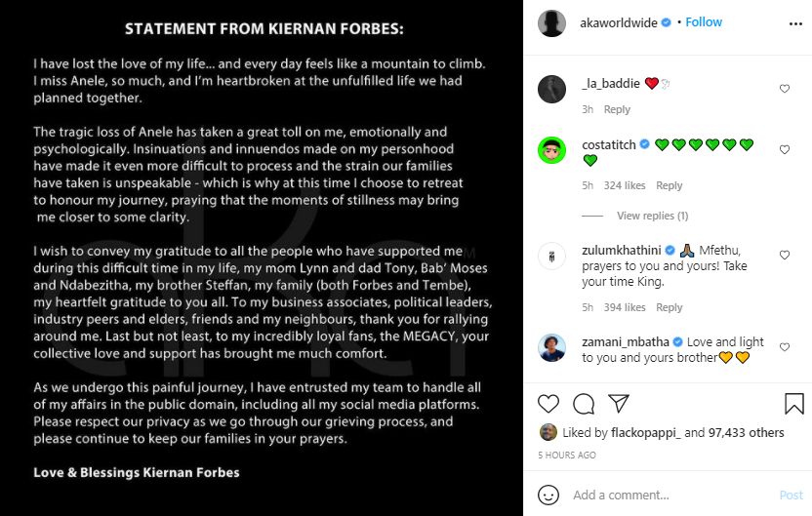This screenshot has width=812, height=516.
Task: Save post with the bookmark icon
Action: [793, 404]
